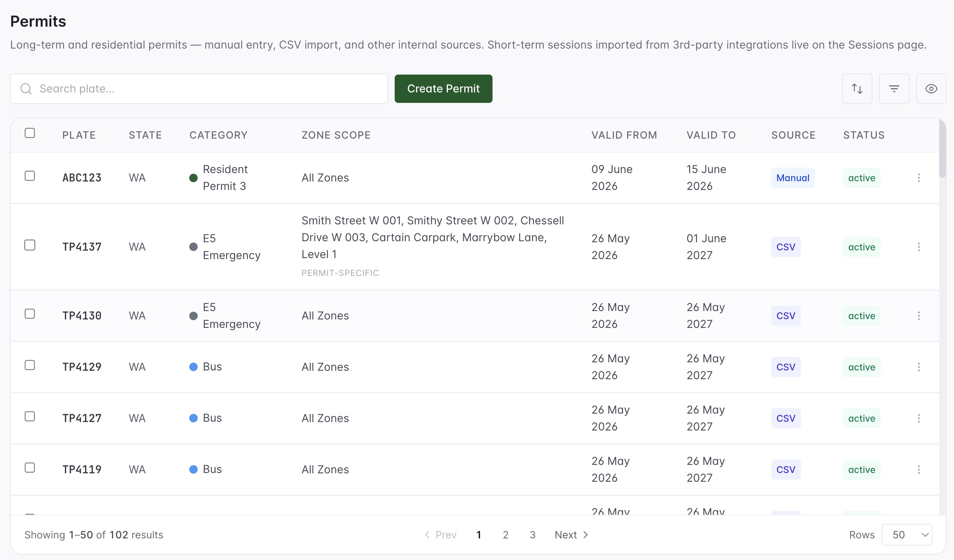Open row actions menu for TP4127

tap(919, 418)
